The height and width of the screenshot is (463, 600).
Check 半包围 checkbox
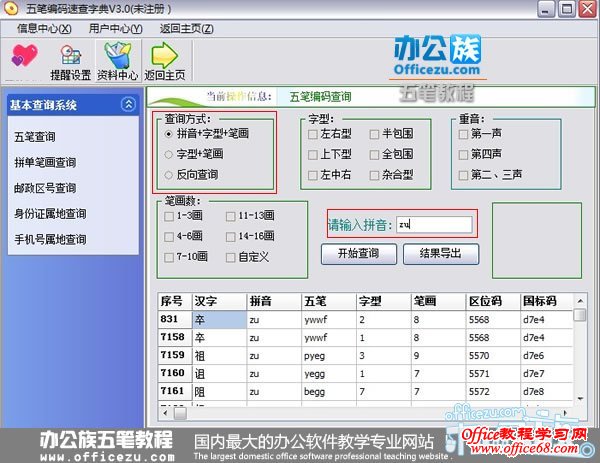click(x=374, y=134)
